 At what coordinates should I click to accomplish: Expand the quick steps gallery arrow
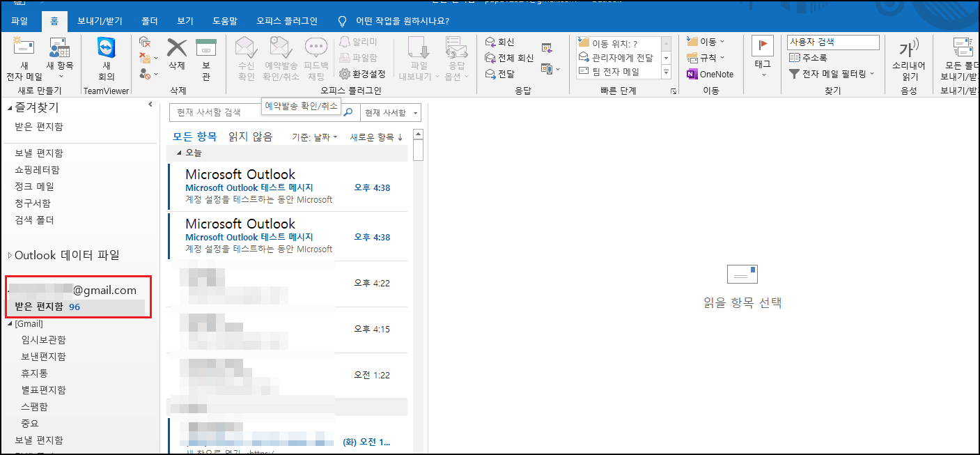[x=666, y=72]
